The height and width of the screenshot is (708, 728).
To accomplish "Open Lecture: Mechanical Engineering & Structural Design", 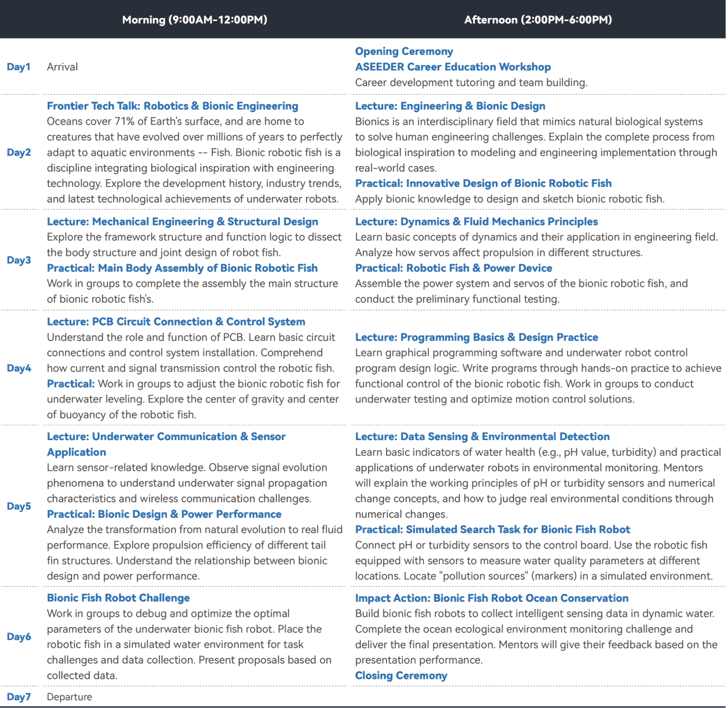I will coord(182,222).
